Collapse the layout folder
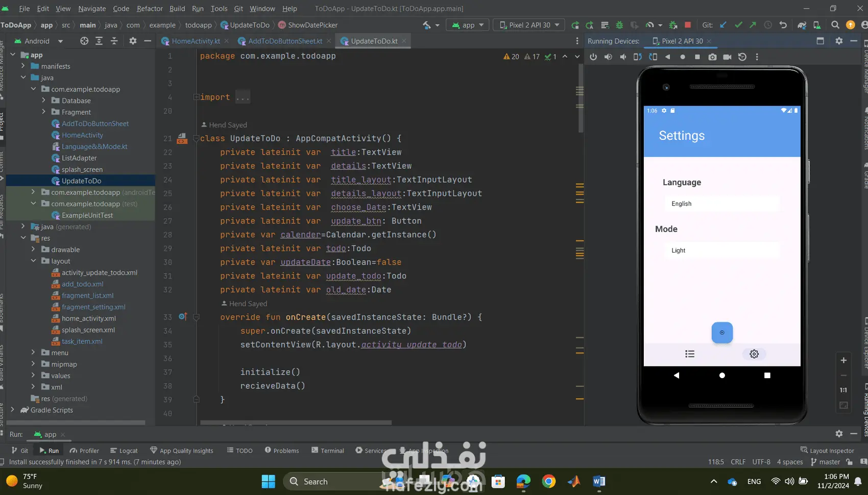868x495 pixels. point(33,261)
